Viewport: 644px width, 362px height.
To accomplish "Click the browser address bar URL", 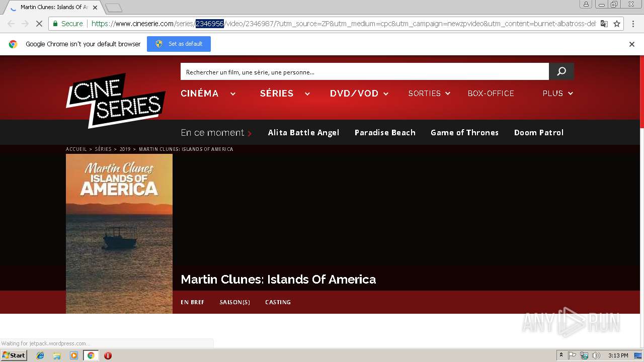I will 344,24.
